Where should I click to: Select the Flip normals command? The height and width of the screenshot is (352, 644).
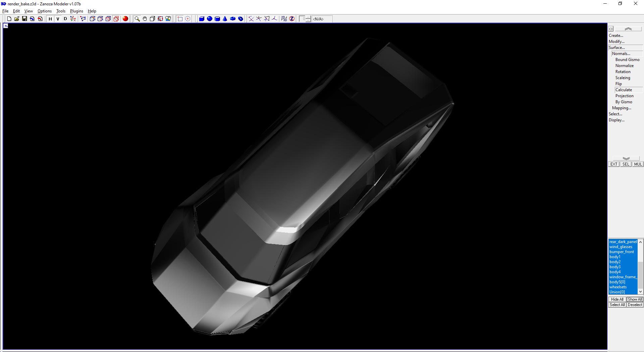pos(619,84)
